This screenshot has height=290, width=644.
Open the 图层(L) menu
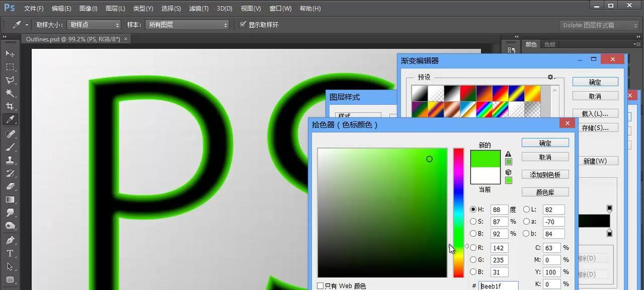coord(115,8)
